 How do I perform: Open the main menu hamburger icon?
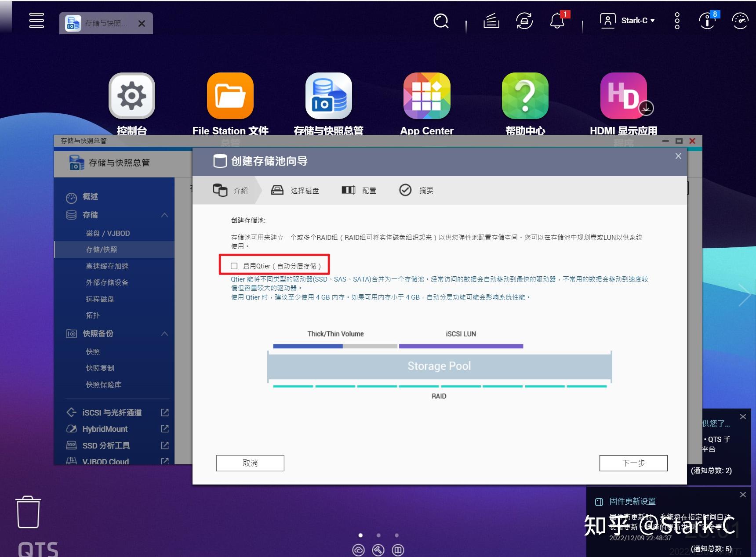click(36, 20)
